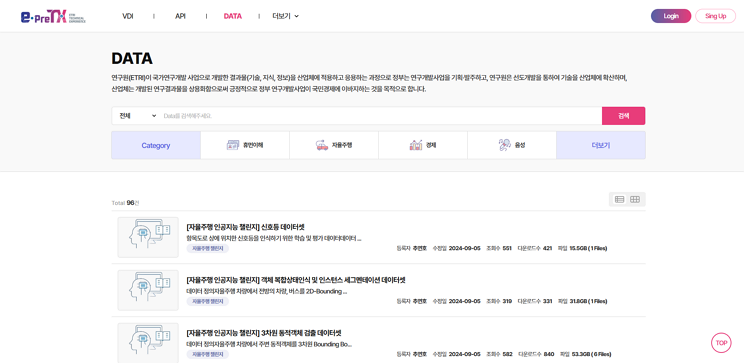Screen dimensions: 744x363
Task: Click the Login button
Action: point(671,16)
